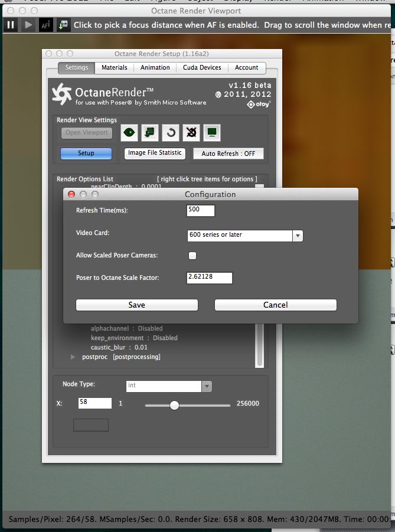Click 'Render Size: 658 x 808' in status bar
The width and height of the screenshot is (395, 532).
(219, 519)
